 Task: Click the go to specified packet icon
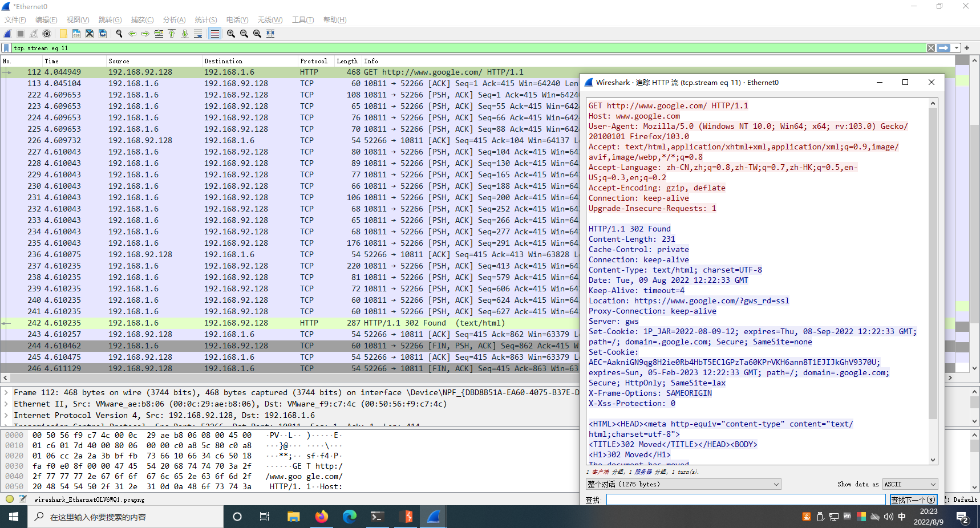[159, 34]
